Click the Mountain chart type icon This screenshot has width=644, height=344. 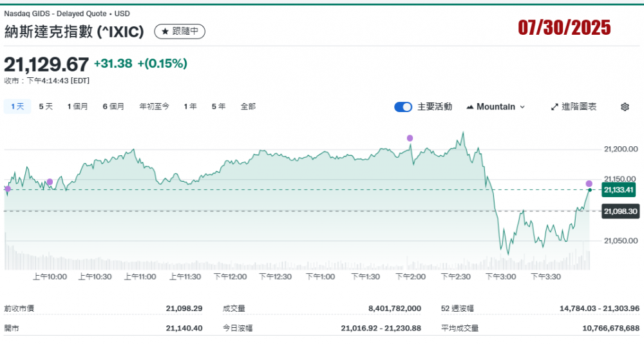(469, 107)
